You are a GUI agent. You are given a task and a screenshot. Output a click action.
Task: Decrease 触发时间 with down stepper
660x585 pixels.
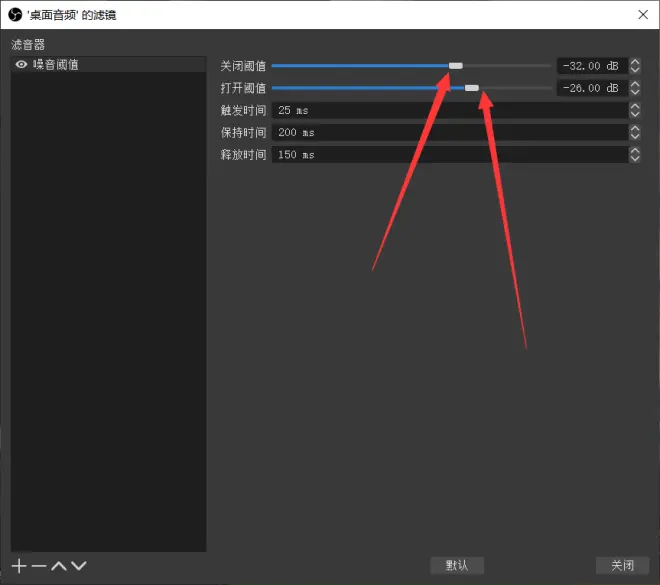tap(635, 114)
